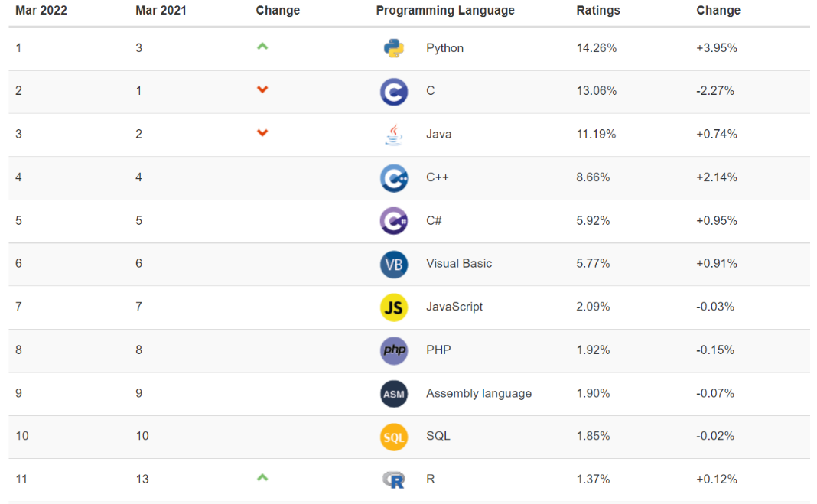Click the Visual Basic VB icon
This screenshot has width=817, height=504.
[393, 264]
